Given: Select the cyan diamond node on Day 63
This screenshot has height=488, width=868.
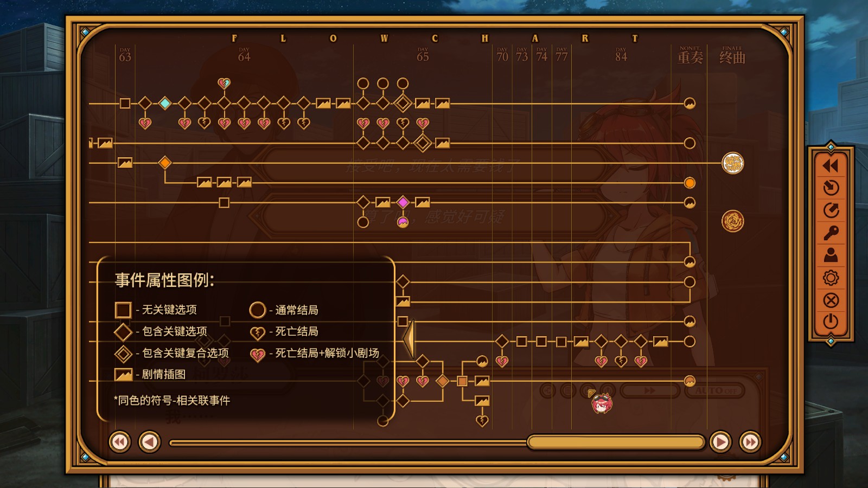Looking at the screenshot, I should (x=165, y=103).
